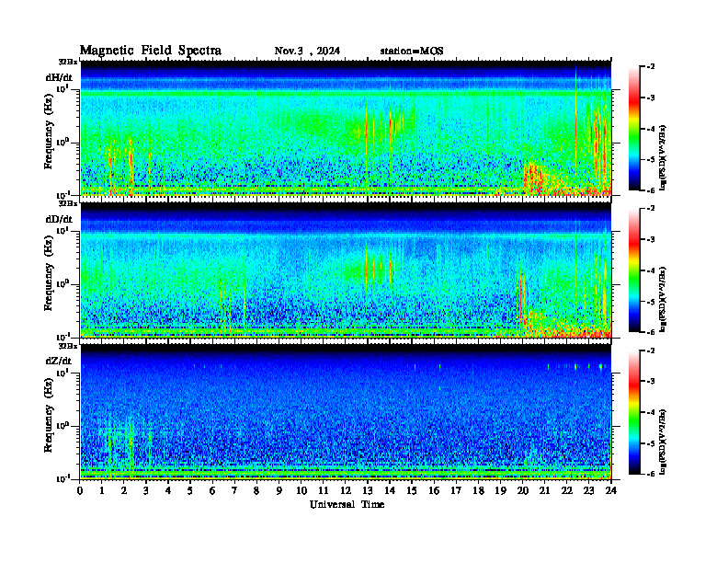Viewport: 728px width, 563px height.
Task: Click the hour 15 tick label on the time axis
Action: (412, 490)
